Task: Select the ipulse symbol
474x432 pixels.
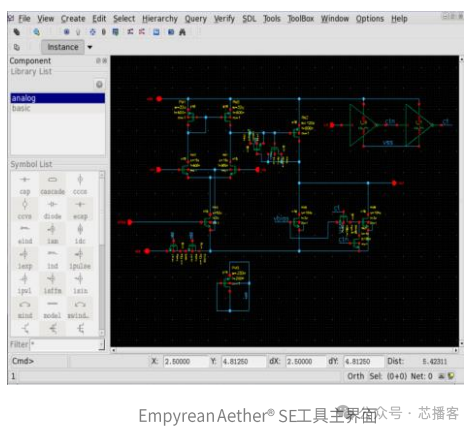Action: click(80, 259)
